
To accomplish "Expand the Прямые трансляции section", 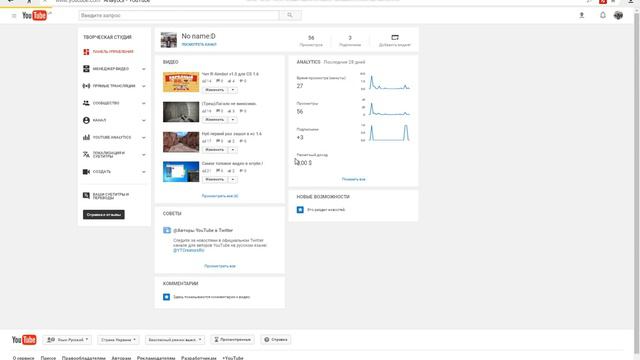I will [x=144, y=86].
